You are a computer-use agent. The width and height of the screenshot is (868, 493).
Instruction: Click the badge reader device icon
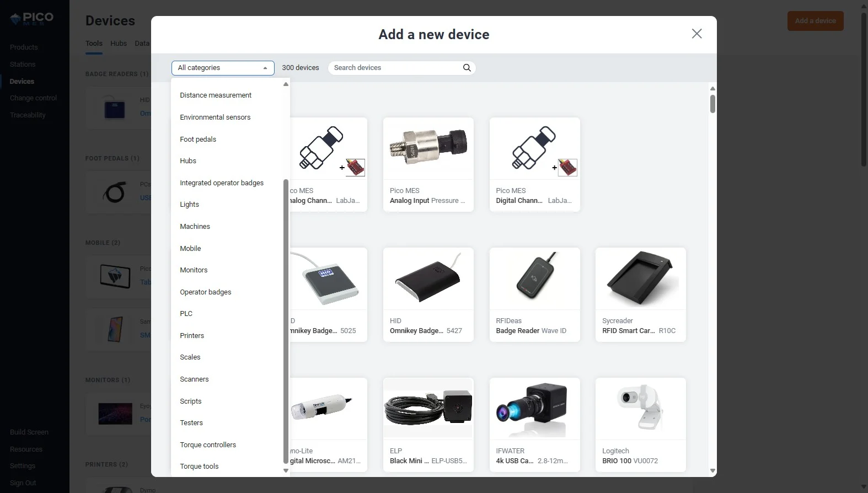pyautogui.click(x=115, y=107)
